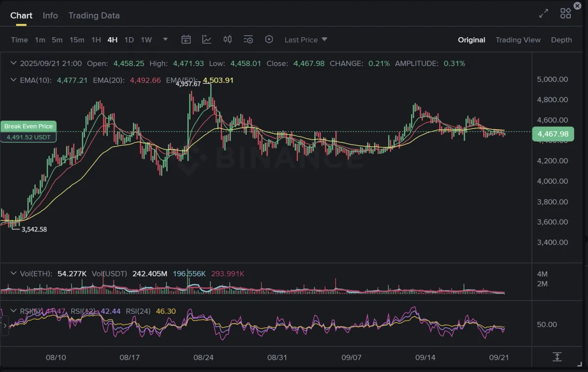The image size is (588, 372).
Task: Select the 5m timeframe
Action: [x=57, y=40]
